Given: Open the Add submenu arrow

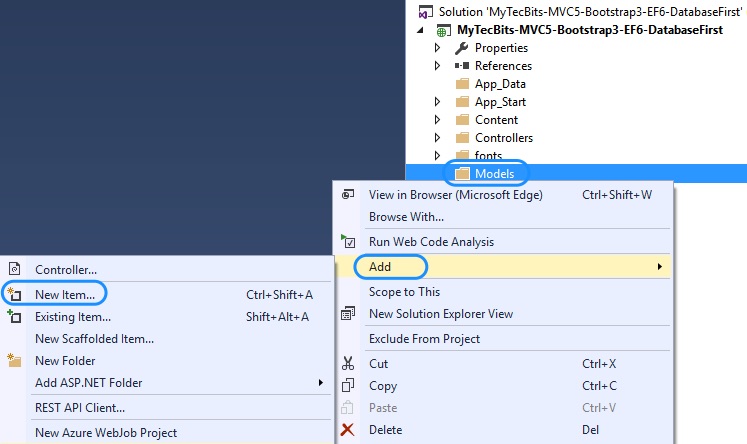Looking at the screenshot, I should [660, 267].
